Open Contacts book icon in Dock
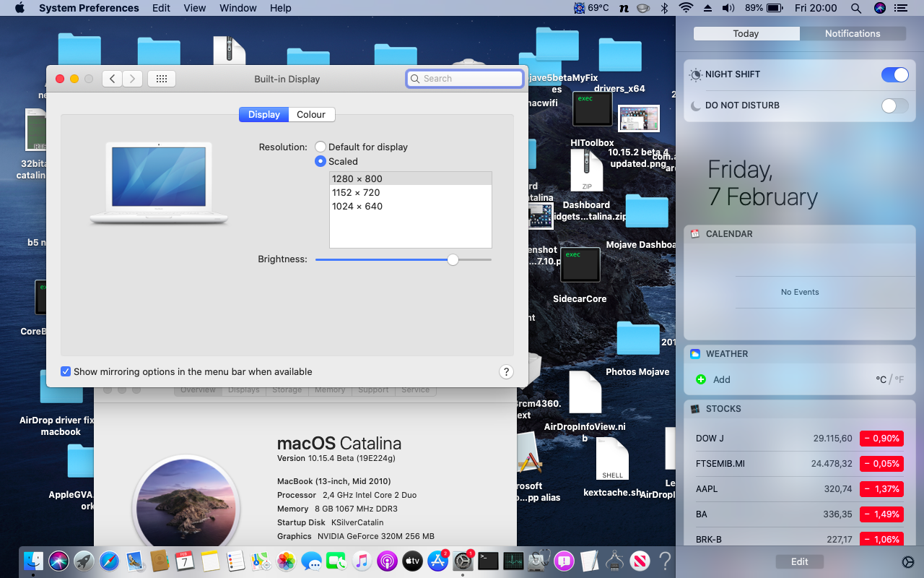924x578 pixels. click(160, 560)
